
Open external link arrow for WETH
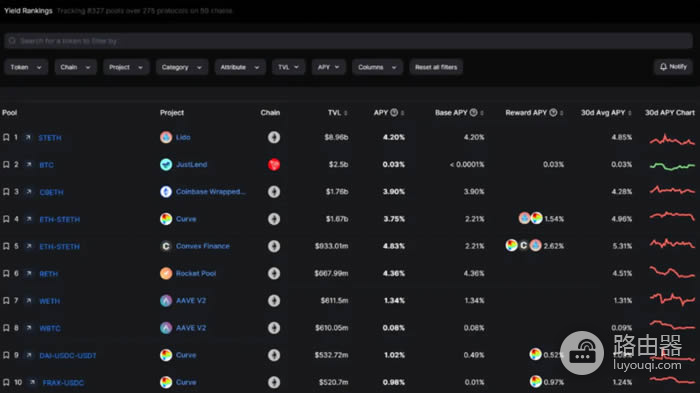29,301
